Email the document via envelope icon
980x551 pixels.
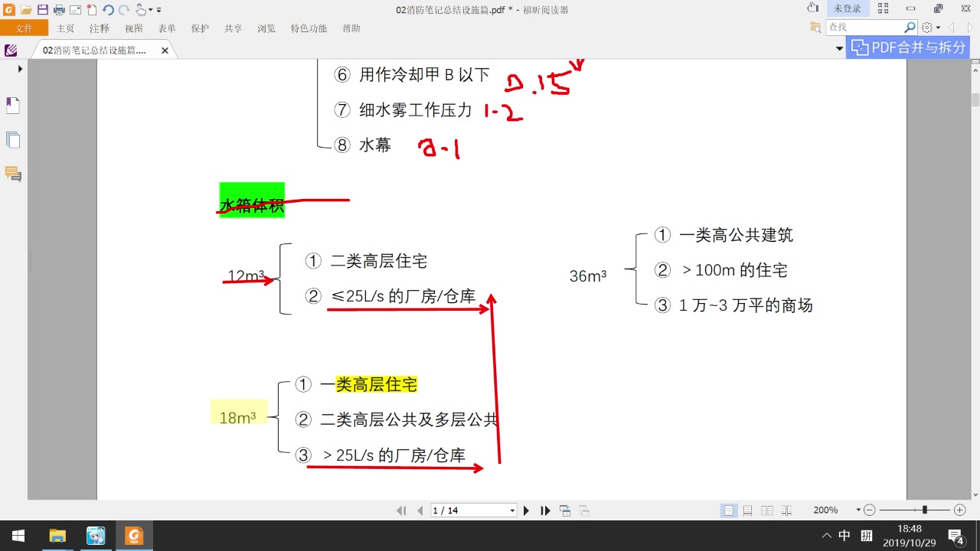(75, 10)
